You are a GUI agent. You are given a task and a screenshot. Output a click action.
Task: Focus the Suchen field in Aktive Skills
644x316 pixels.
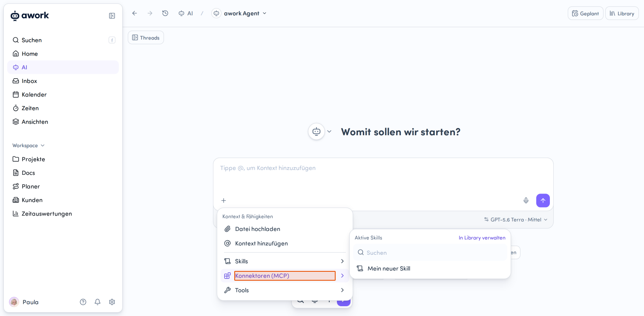tap(430, 253)
